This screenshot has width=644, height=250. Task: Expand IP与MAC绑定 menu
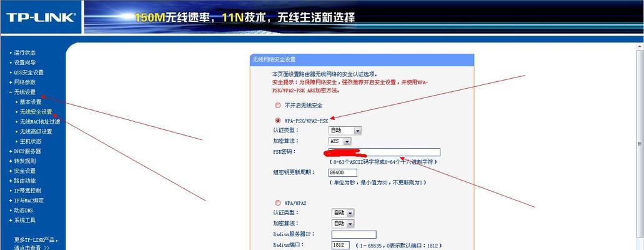(x=29, y=201)
